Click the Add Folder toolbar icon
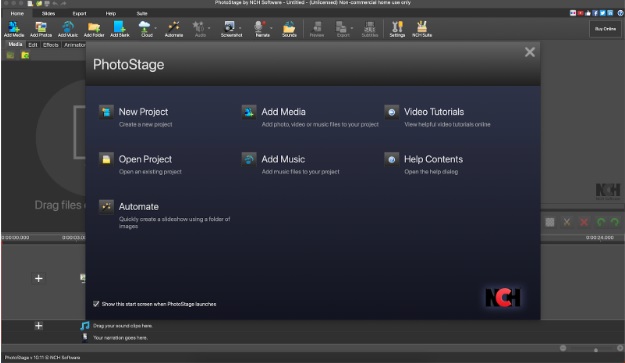Viewport: 625px width, 363px height. tap(94, 29)
